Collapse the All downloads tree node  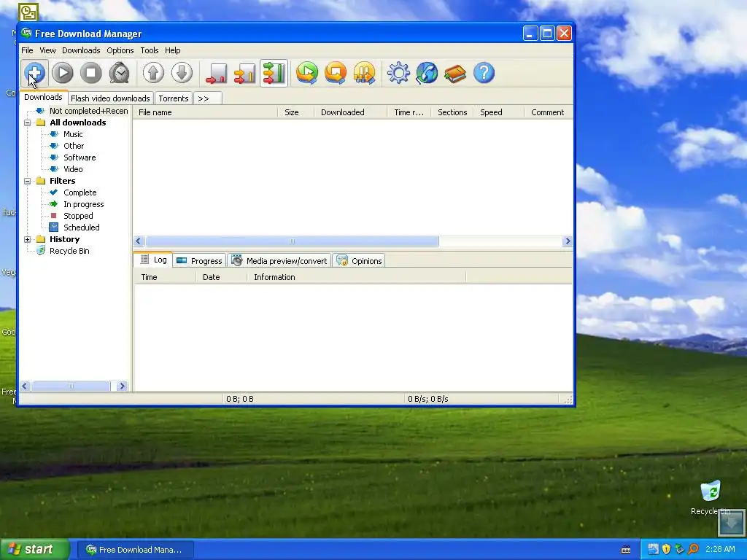(x=28, y=122)
